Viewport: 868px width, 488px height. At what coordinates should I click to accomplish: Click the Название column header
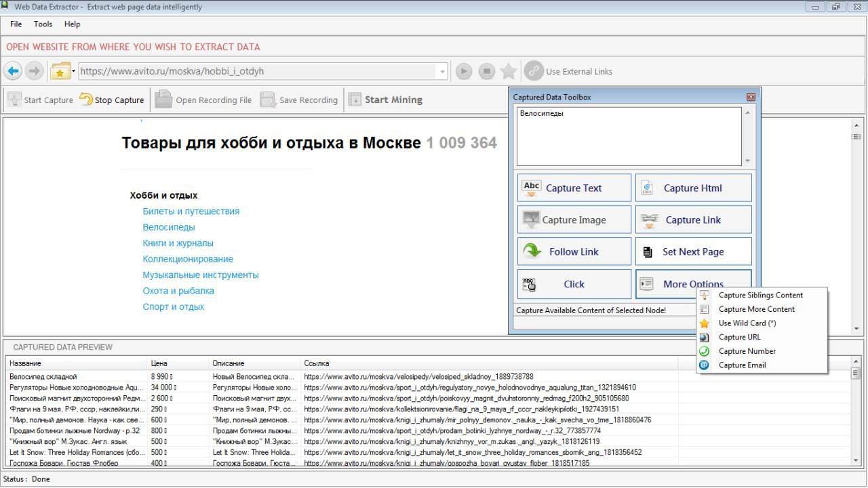(76, 363)
